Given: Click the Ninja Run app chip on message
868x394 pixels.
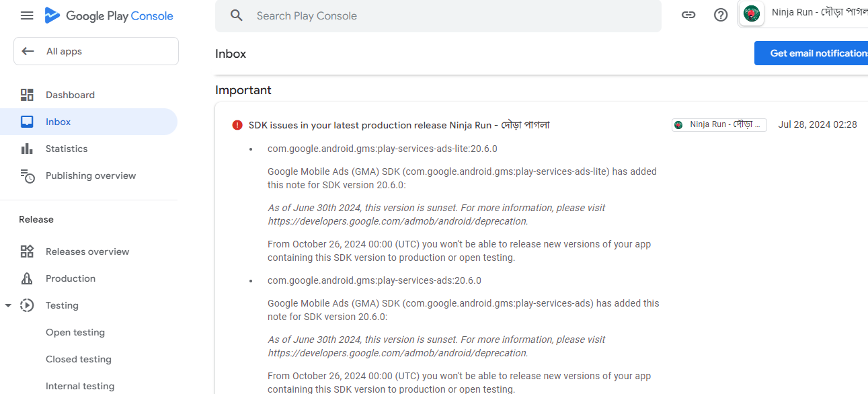Looking at the screenshot, I should click(719, 125).
